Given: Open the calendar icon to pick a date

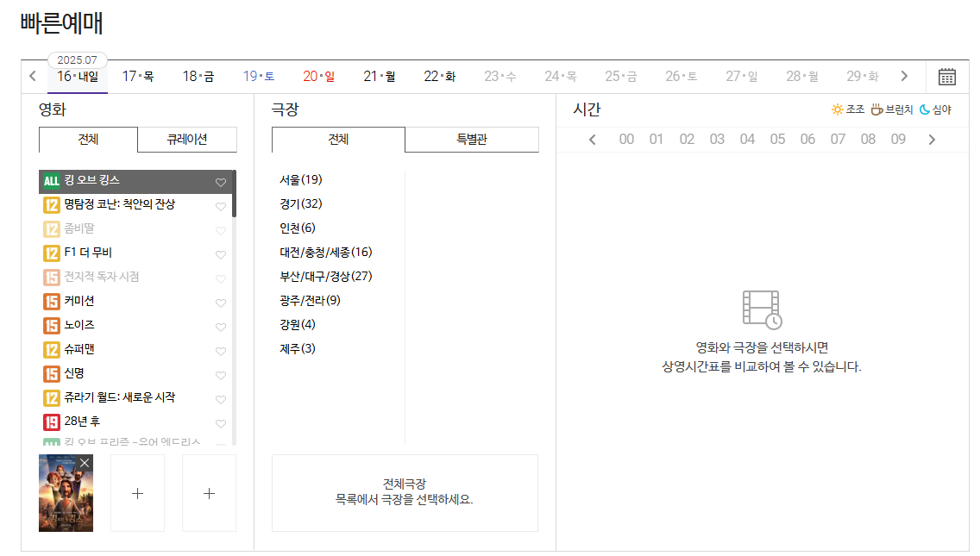Looking at the screenshot, I should (946, 76).
